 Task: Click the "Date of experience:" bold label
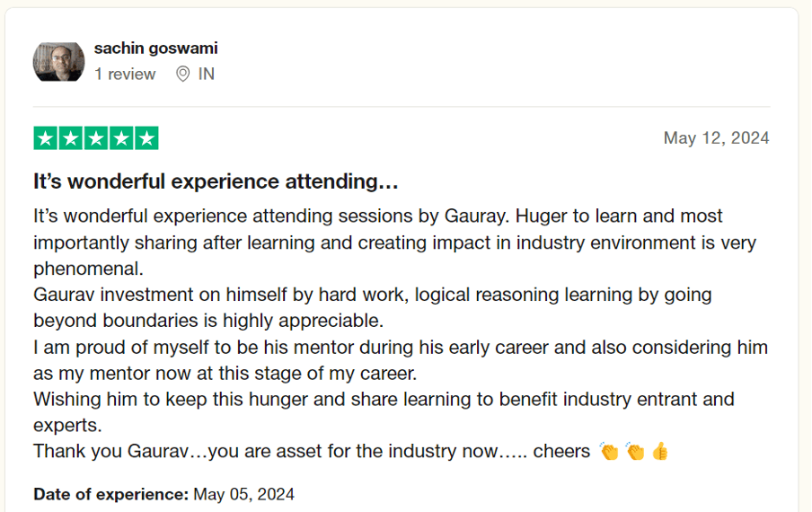(110, 494)
